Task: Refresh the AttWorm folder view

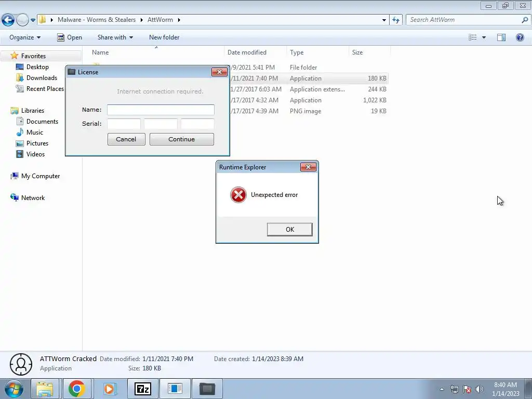Action: click(395, 20)
